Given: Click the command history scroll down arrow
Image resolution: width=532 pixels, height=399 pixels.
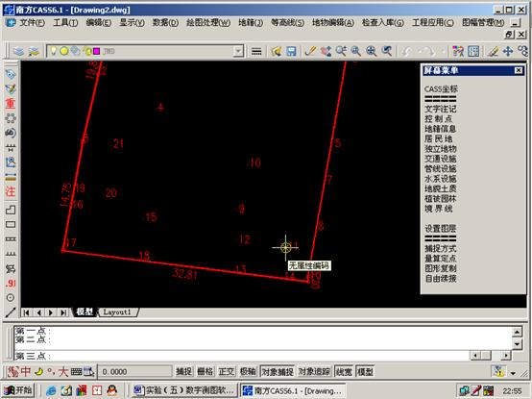Looking at the screenshot, I should 517,344.
